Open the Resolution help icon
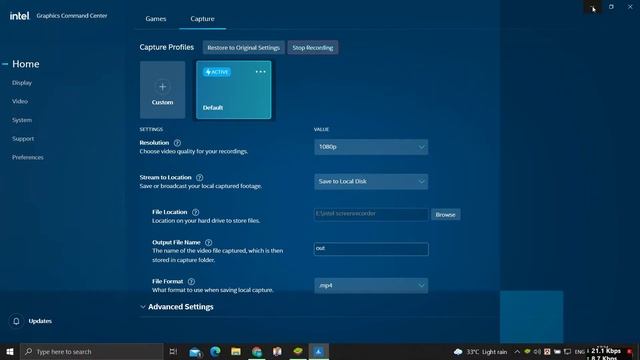This screenshot has width=640, height=360. click(x=177, y=143)
